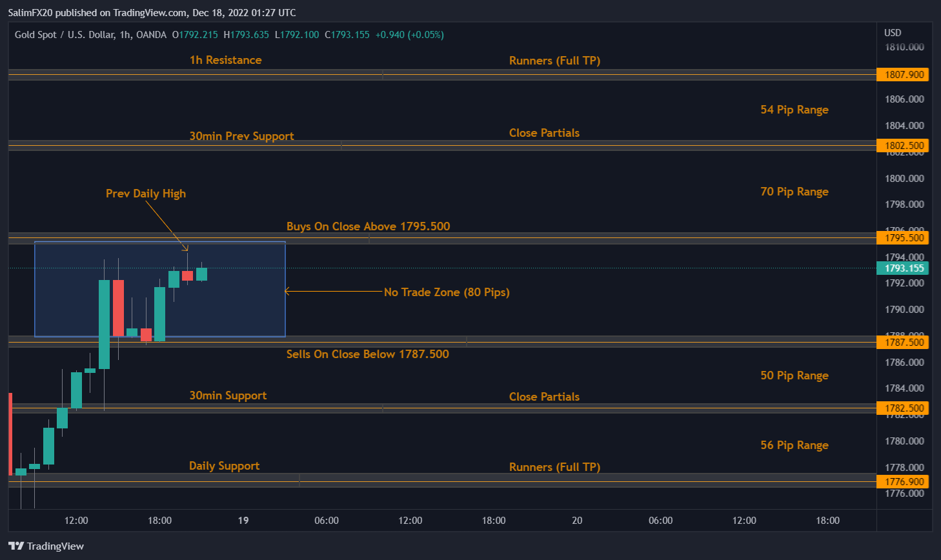
Task: Select 'Buys On Close Above 1795.500' label
Action: tap(368, 226)
